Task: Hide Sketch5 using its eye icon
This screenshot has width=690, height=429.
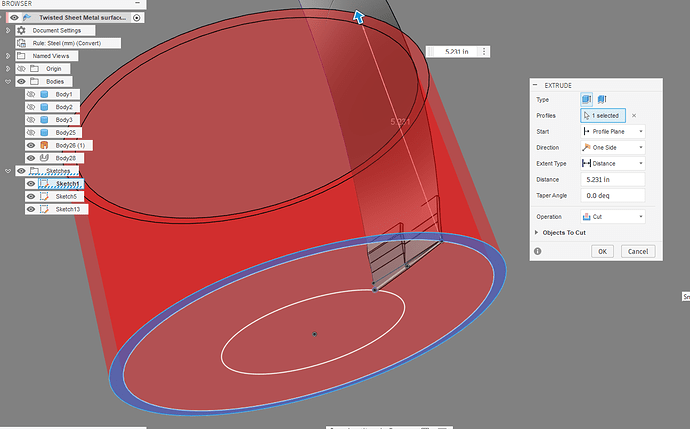Action: pos(31,196)
